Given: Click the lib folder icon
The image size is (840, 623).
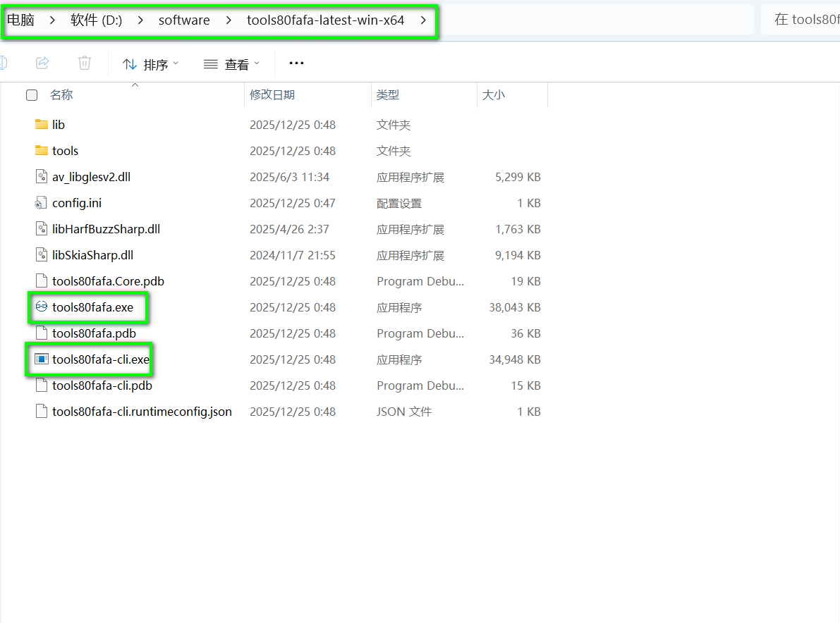Looking at the screenshot, I should coord(41,125).
